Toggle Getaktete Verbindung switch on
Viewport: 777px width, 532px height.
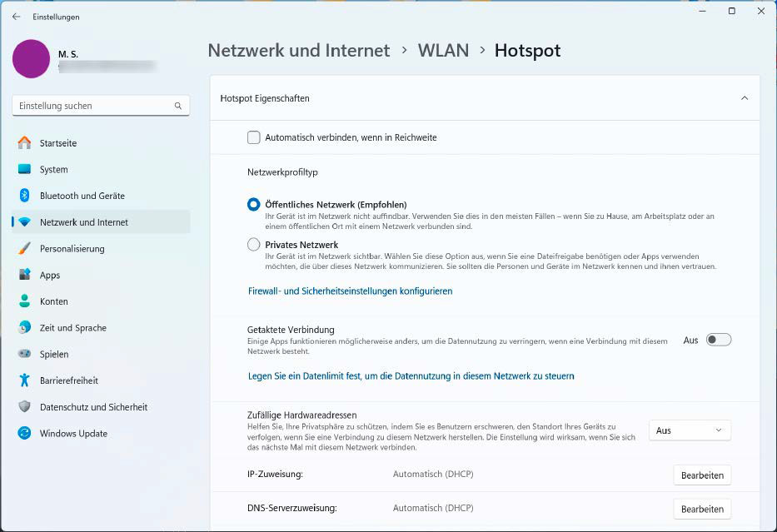click(718, 340)
